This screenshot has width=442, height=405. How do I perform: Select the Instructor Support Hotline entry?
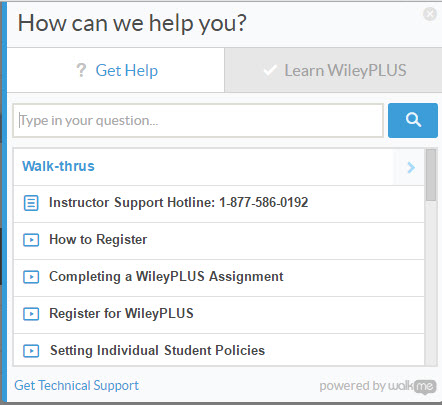tap(219, 203)
